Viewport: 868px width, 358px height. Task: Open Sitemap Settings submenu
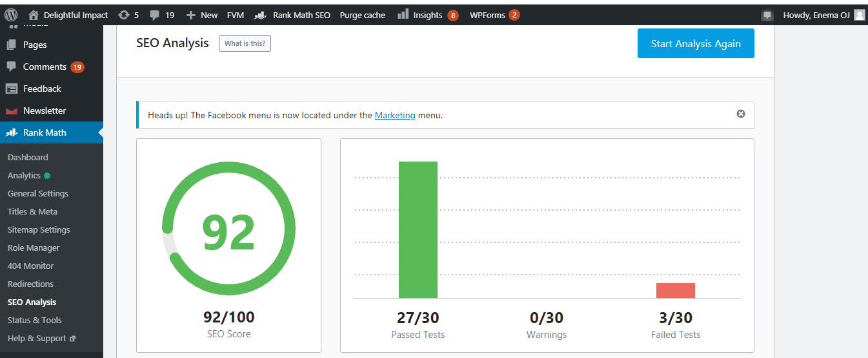click(39, 229)
